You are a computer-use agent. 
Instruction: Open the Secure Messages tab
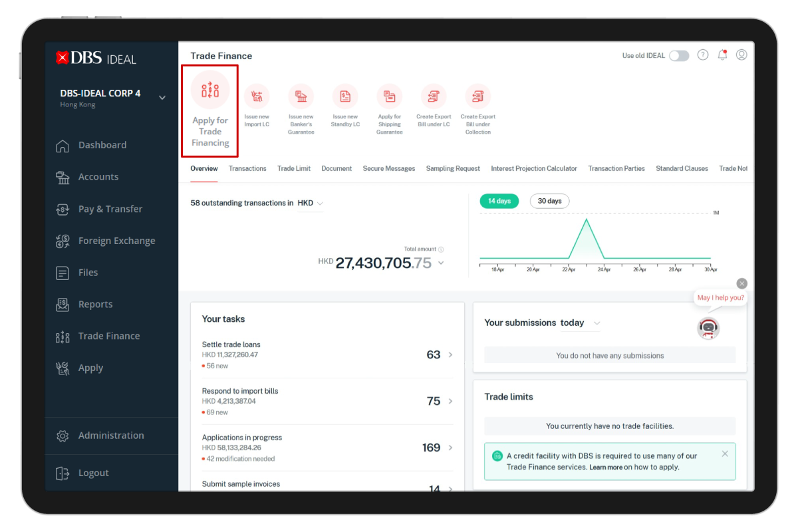[x=389, y=168]
